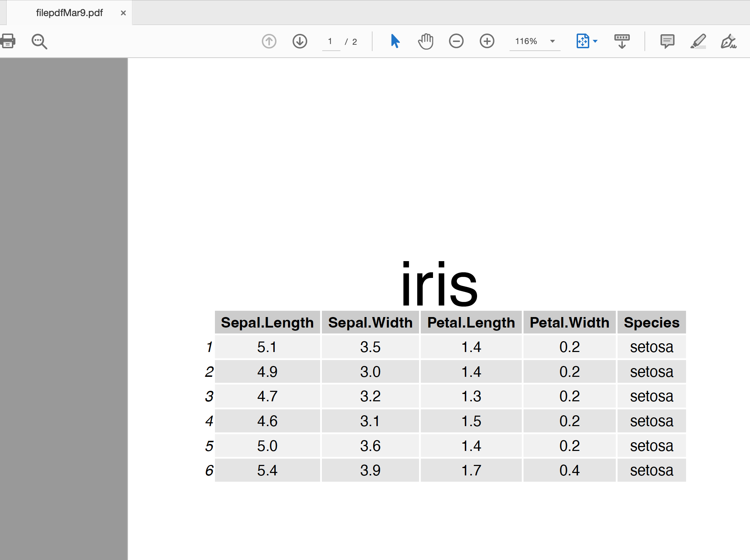Click setosa in row 1
The width and height of the screenshot is (750, 560).
tap(651, 347)
